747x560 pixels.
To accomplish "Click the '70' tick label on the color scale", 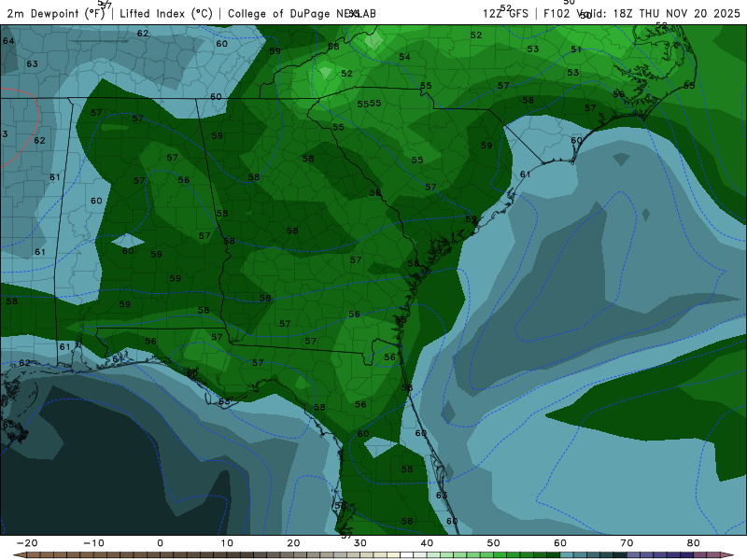I will click(627, 543).
